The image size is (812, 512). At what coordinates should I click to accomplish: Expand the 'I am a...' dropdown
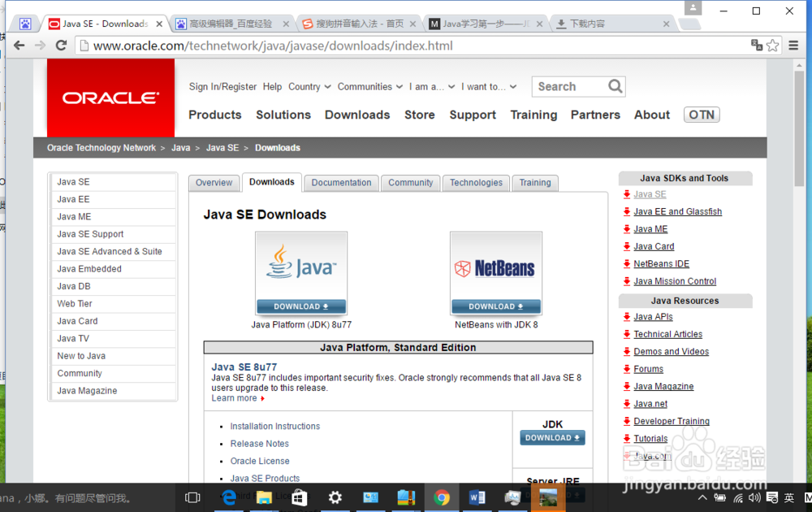pyautogui.click(x=432, y=86)
